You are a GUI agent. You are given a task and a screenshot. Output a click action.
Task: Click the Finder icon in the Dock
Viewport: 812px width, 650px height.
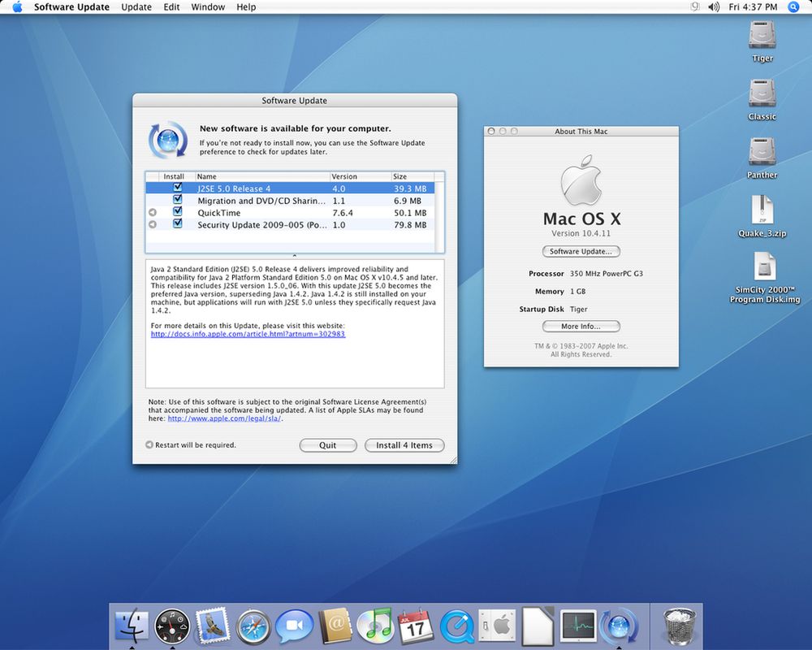(132, 626)
